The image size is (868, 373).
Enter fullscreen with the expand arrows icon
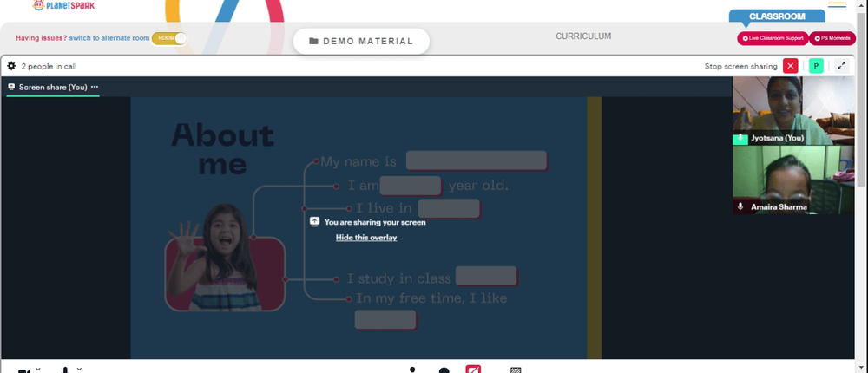(x=841, y=66)
